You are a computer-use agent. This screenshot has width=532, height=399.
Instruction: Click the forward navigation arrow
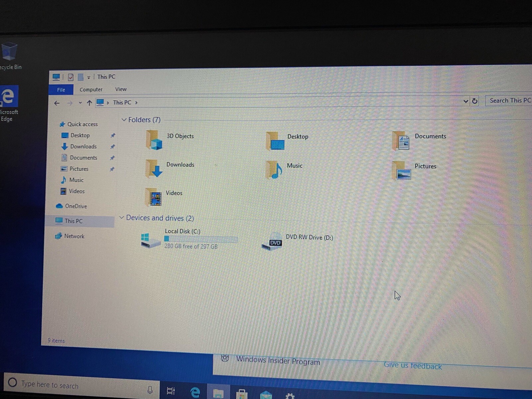pos(70,103)
